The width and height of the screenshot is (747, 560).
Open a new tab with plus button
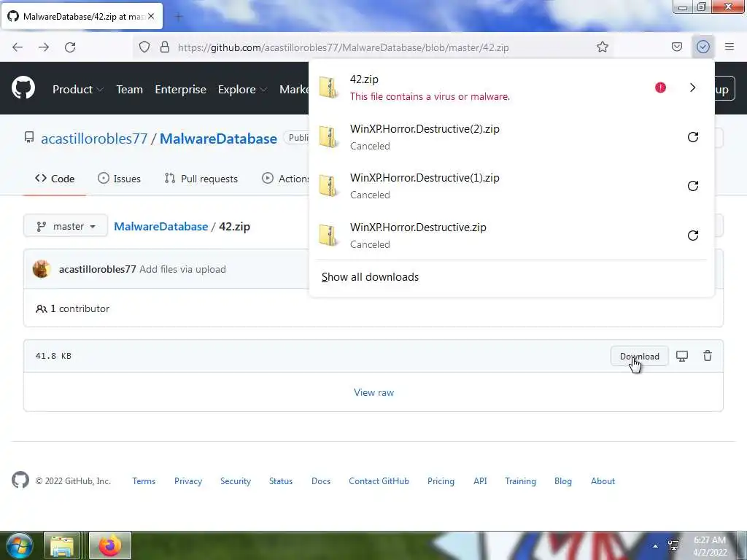point(179,17)
